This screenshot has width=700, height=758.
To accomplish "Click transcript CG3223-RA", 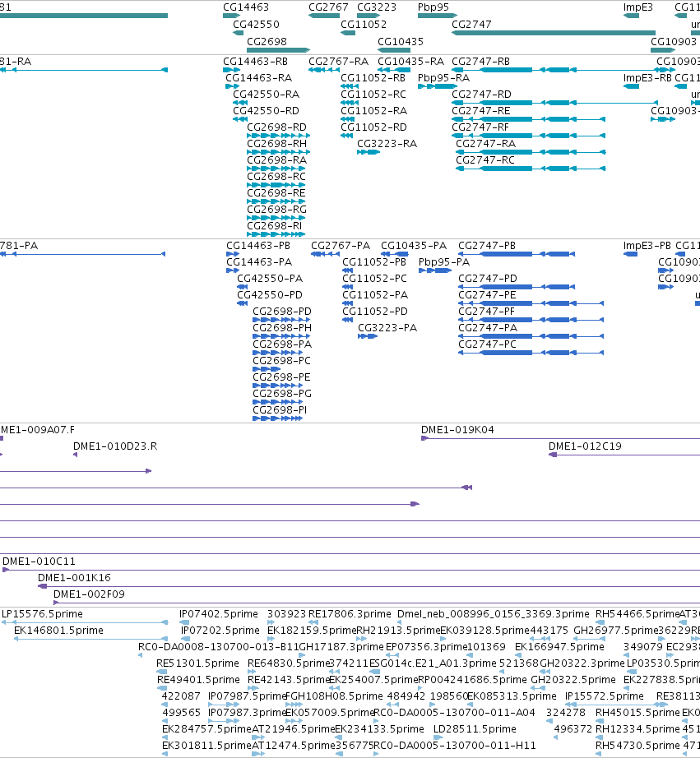I will coord(387,144).
